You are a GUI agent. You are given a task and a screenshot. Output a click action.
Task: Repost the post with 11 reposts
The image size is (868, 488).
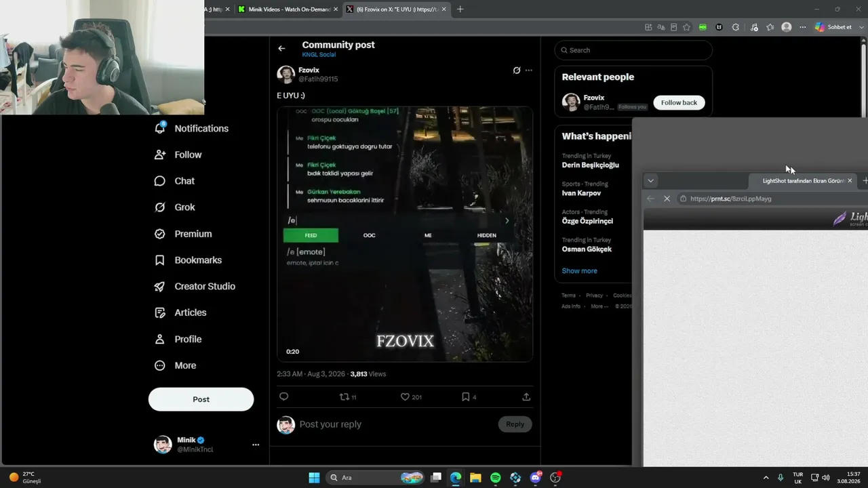coord(347,397)
